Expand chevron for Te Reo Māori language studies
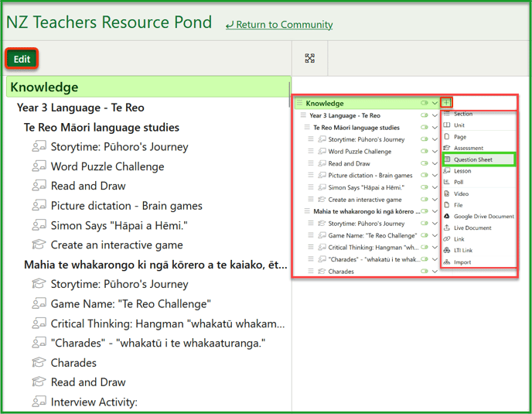 click(435, 128)
